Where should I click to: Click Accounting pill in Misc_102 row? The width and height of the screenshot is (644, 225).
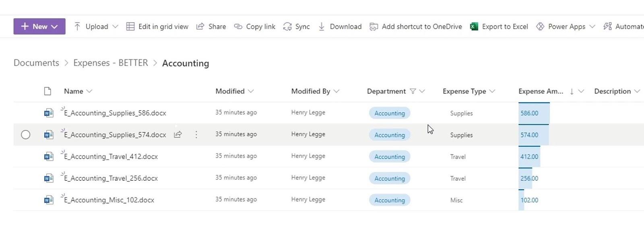point(390,200)
